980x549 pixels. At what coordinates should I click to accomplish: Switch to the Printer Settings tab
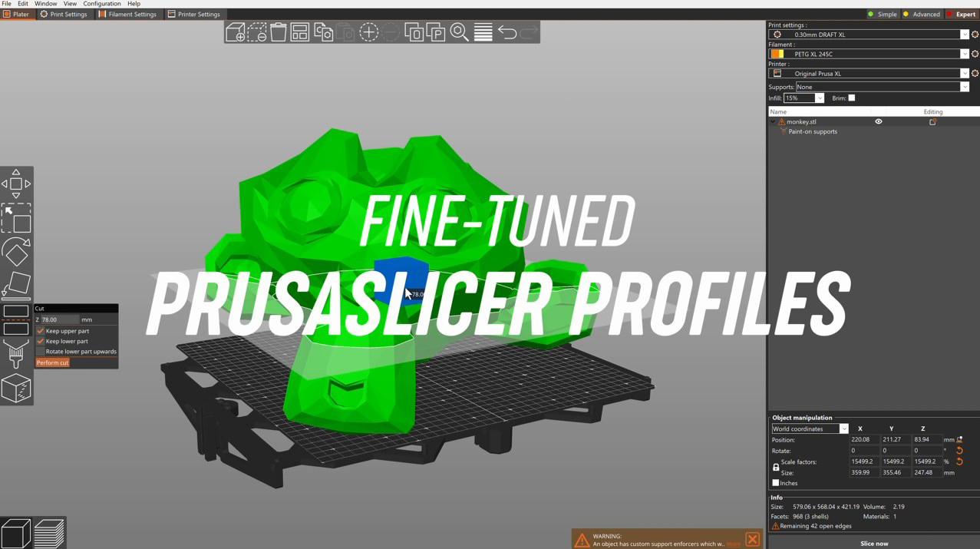pyautogui.click(x=194, y=14)
